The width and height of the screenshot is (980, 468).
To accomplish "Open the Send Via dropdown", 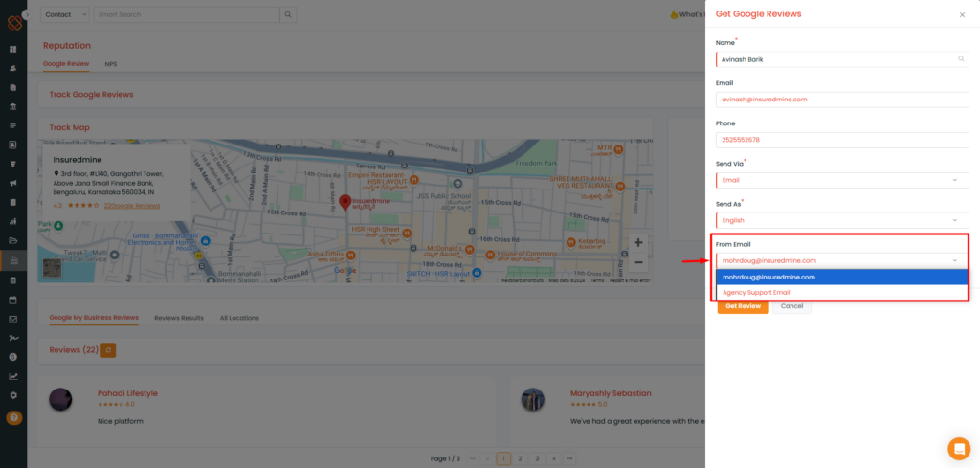I will coord(842,180).
